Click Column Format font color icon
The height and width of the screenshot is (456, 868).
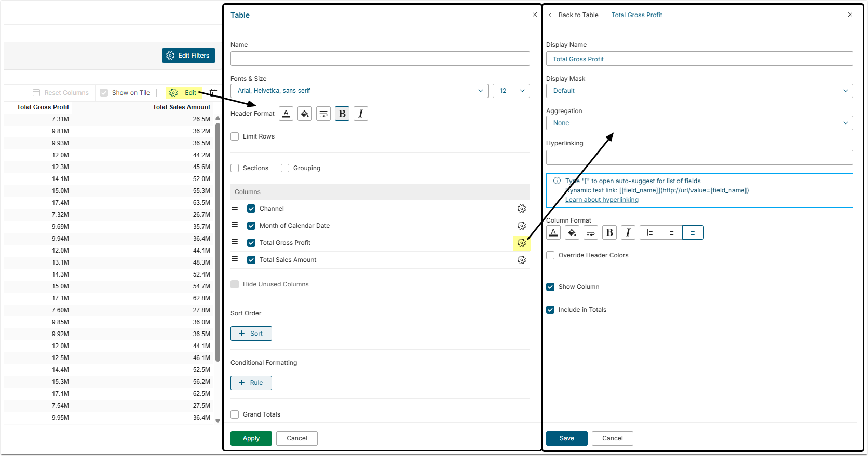tap(553, 232)
